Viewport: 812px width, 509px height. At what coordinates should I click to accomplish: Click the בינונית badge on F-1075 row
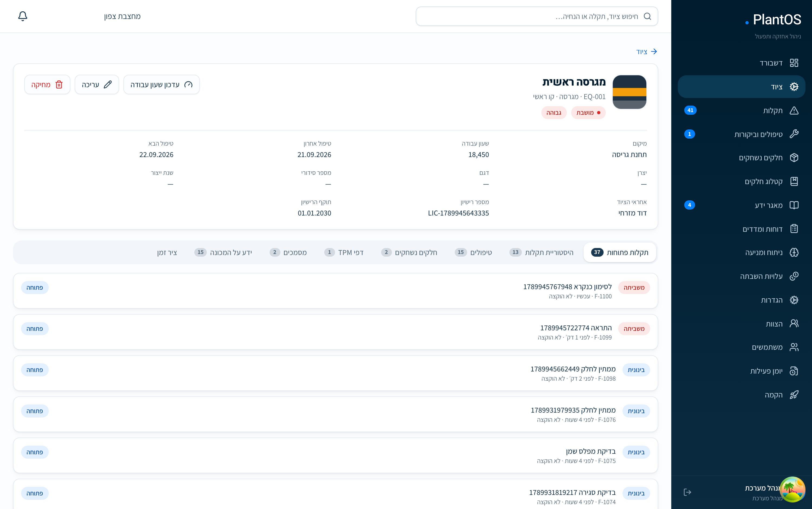(636, 452)
